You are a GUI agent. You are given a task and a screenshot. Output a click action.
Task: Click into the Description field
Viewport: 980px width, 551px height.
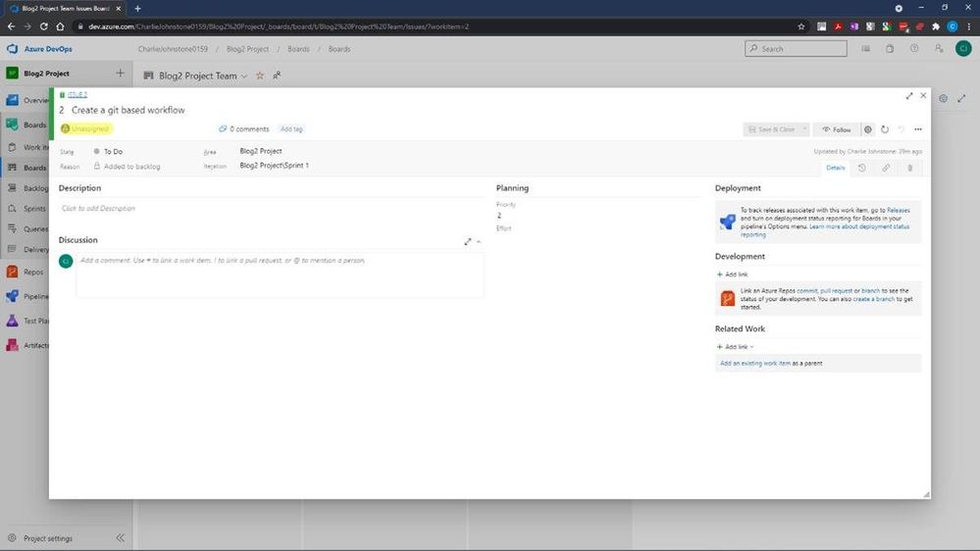click(272, 209)
